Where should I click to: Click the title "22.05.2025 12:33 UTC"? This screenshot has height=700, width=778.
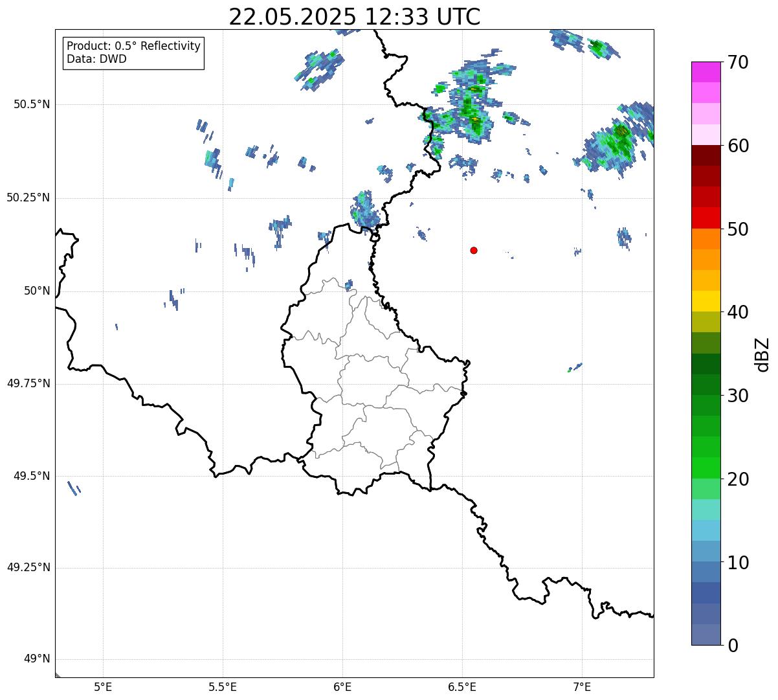coord(355,17)
